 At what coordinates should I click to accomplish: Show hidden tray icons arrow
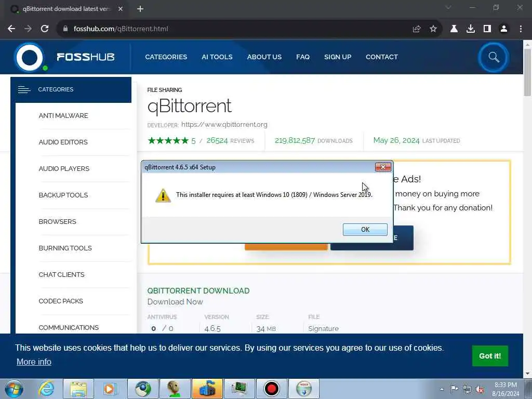(442, 389)
